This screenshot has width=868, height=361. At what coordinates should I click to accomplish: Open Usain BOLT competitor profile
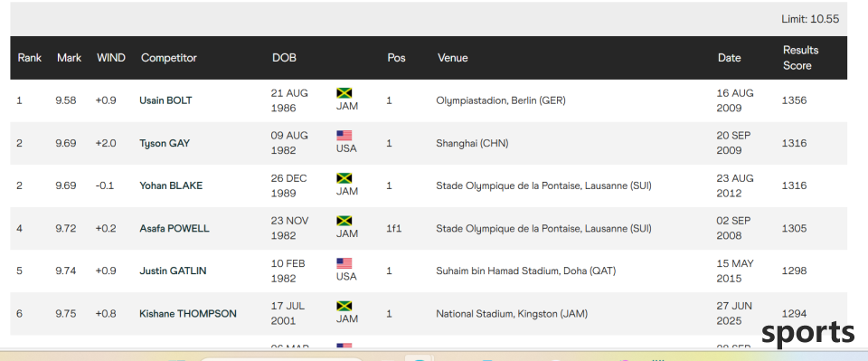[165, 100]
